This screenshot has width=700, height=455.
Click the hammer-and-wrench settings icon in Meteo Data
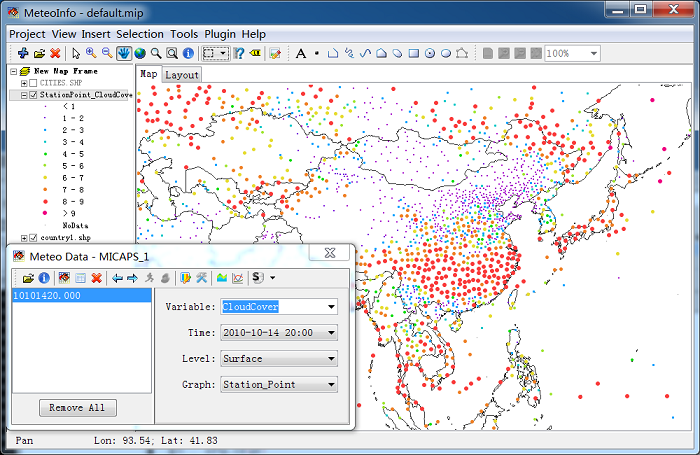pyautogui.click(x=201, y=278)
